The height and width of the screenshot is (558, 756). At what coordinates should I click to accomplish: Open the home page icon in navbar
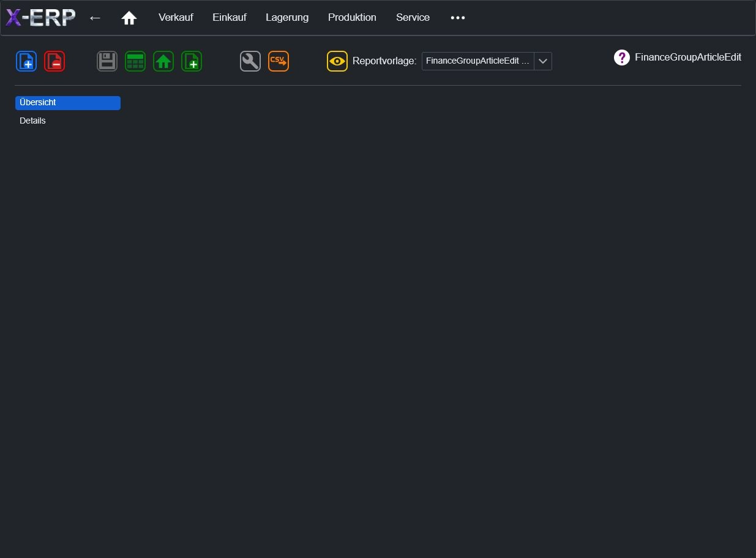point(129,18)
